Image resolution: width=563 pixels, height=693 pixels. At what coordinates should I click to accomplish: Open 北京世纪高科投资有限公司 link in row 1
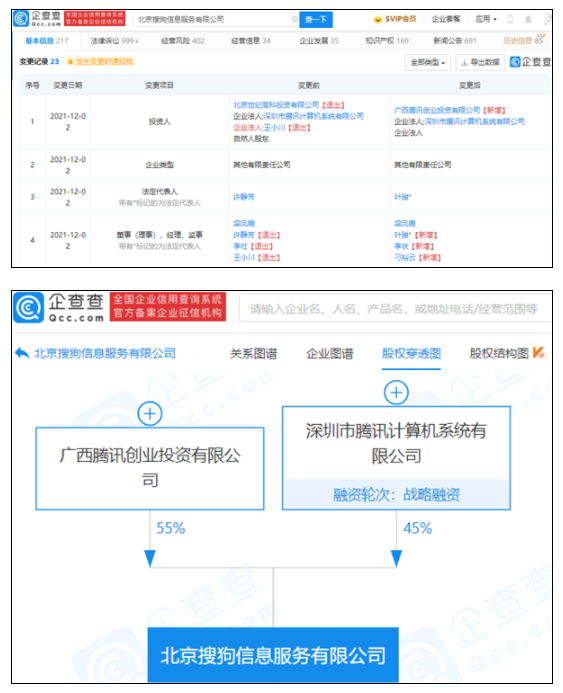[276, 105]
